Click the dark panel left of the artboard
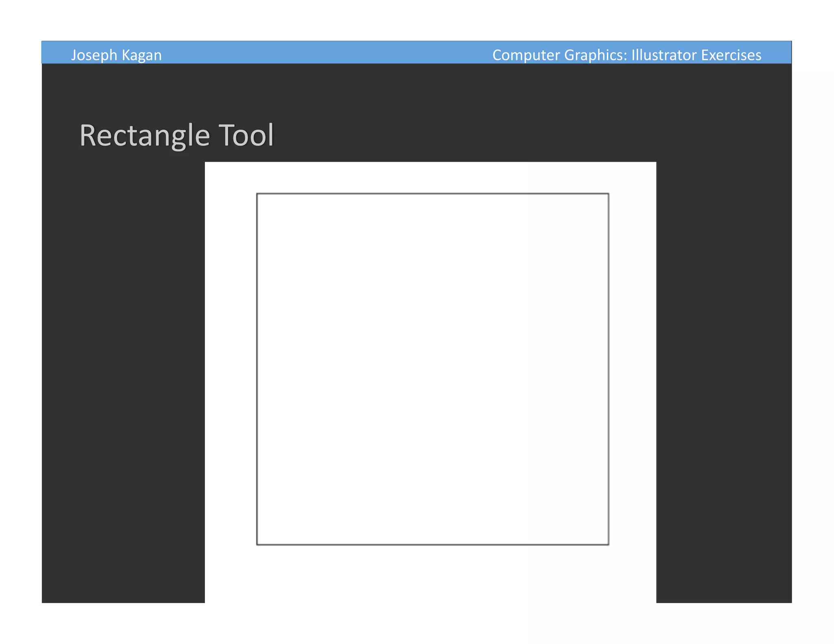The width and height of the screenshot is (834, 644). pyautogui.click(x=123, y=366)
